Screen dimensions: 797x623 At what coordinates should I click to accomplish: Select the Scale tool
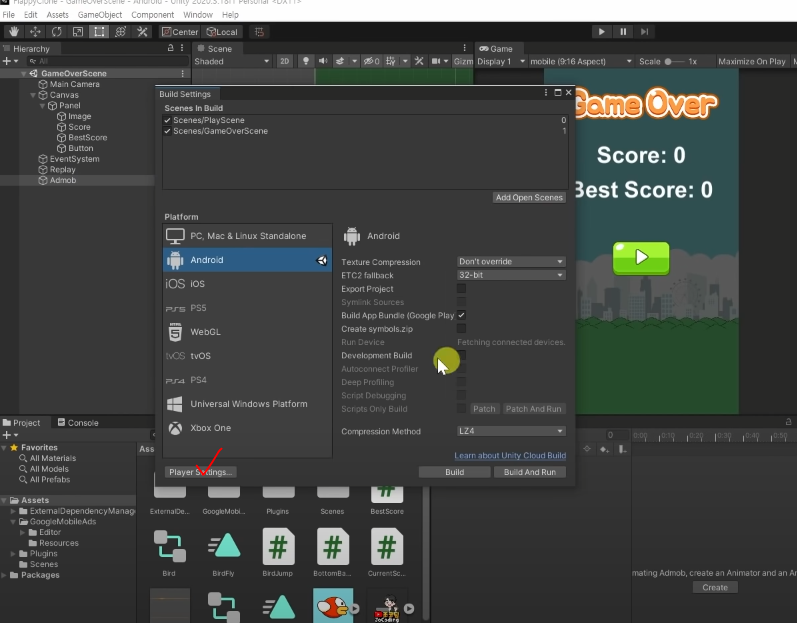pyautogui.click(x=78, y=32)
